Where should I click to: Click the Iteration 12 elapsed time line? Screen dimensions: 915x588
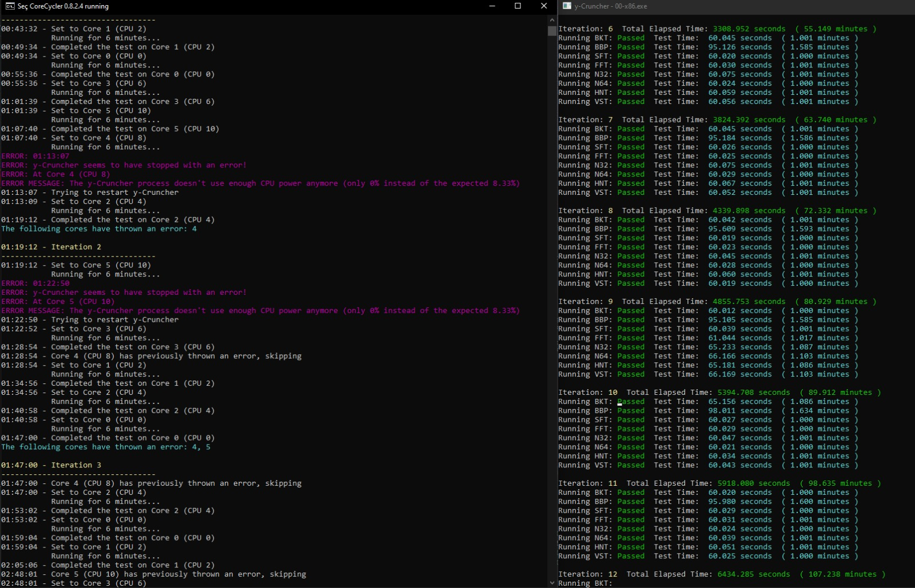(722, 574)
